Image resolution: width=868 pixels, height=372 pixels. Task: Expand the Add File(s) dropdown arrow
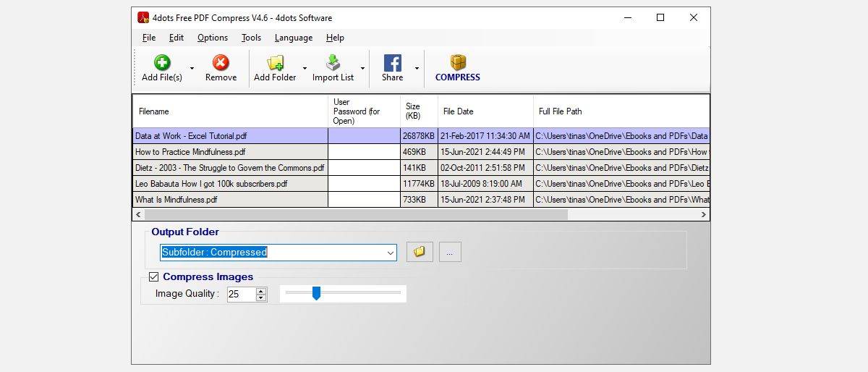click(192, 69)
